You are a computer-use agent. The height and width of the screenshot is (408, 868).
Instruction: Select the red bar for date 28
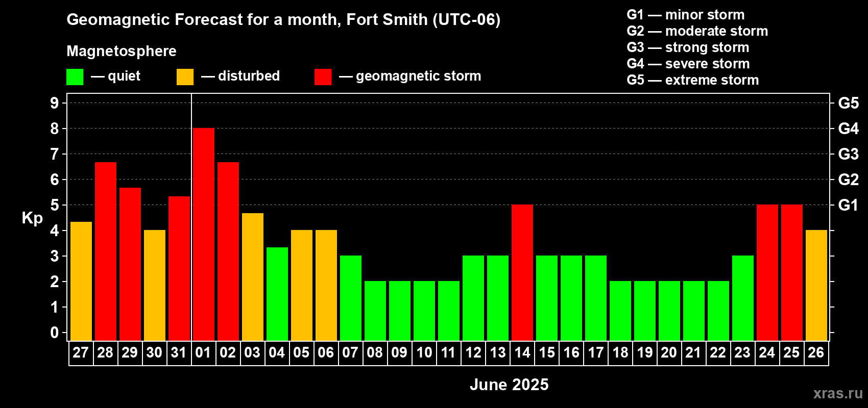[x=106, y=251]
